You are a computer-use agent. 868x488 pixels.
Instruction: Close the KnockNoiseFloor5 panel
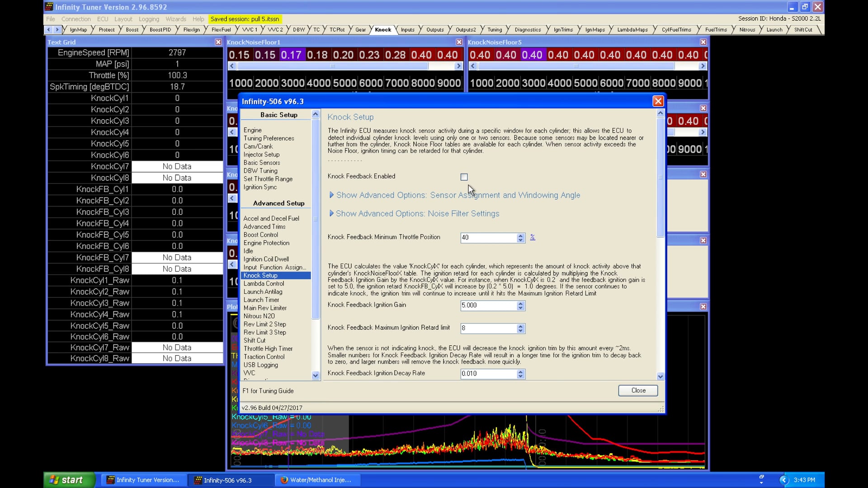point(703,42)
